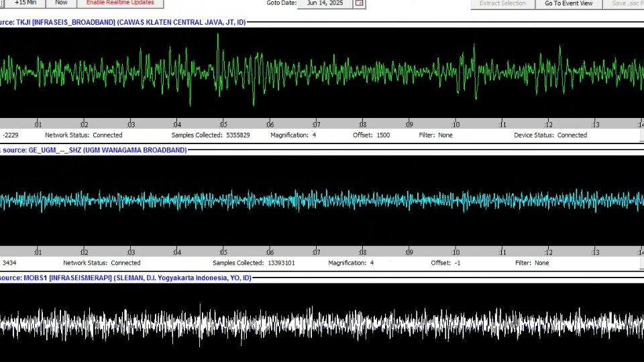
Task: Click the :05 tick on TKJI timeline
Action: click(x=223, y=124)
